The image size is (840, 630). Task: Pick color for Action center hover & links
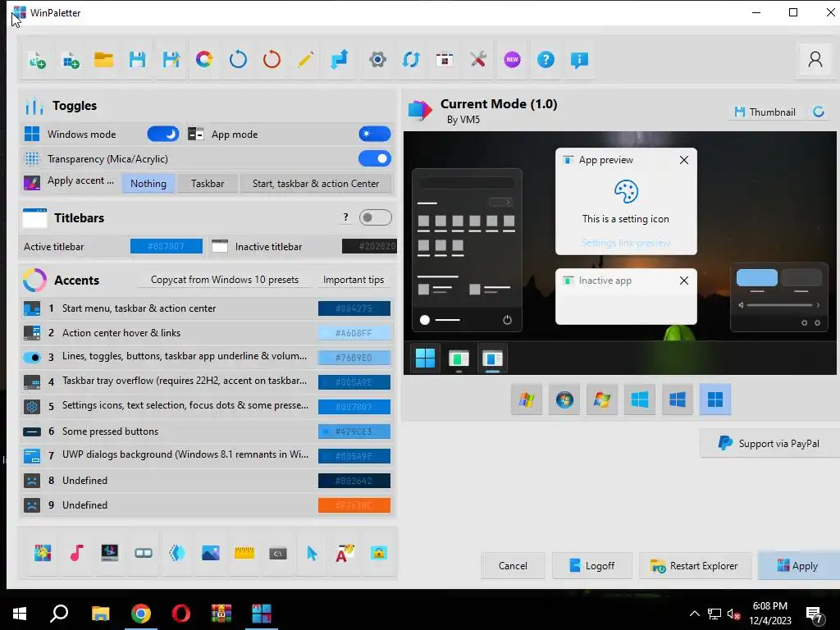(x=354, y=333)
